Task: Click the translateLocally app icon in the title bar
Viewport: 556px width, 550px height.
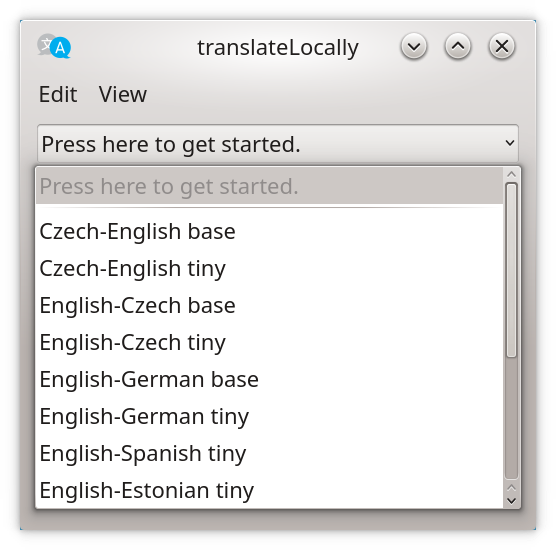Action: click(54, 46)
